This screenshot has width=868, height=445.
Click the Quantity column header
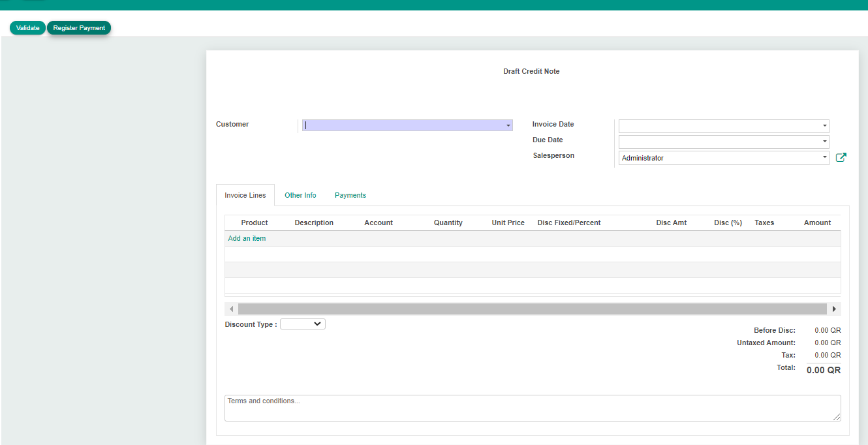(x=448, y=222)
